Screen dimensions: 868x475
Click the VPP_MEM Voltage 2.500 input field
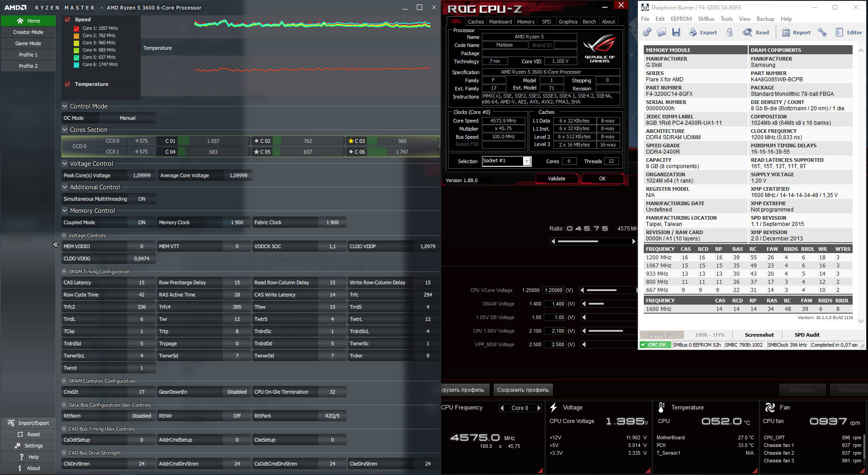click(x=555, y=344)
